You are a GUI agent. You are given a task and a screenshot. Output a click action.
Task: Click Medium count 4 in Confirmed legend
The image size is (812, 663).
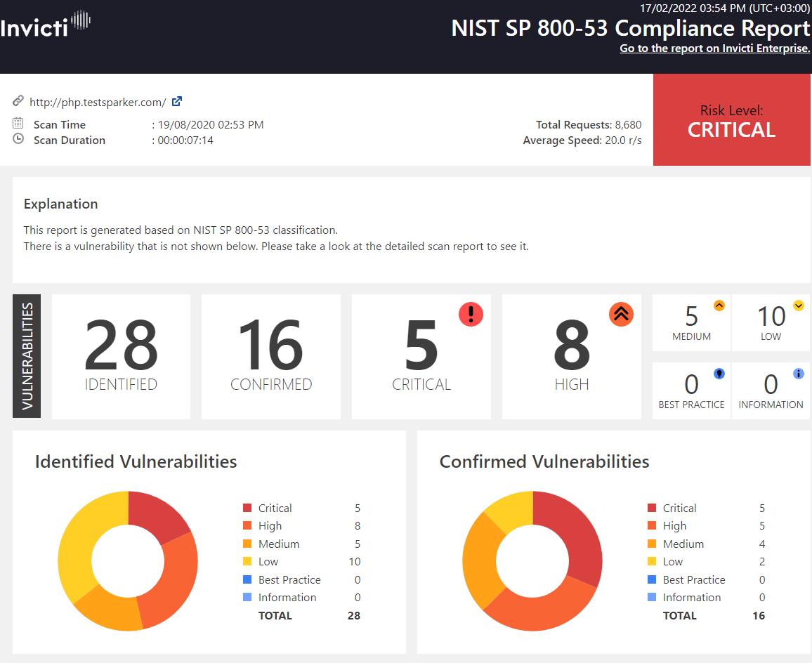[761, 544]
